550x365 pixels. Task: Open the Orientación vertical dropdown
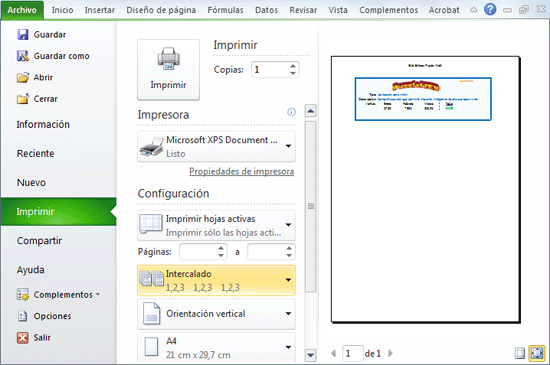click(216, 314)
